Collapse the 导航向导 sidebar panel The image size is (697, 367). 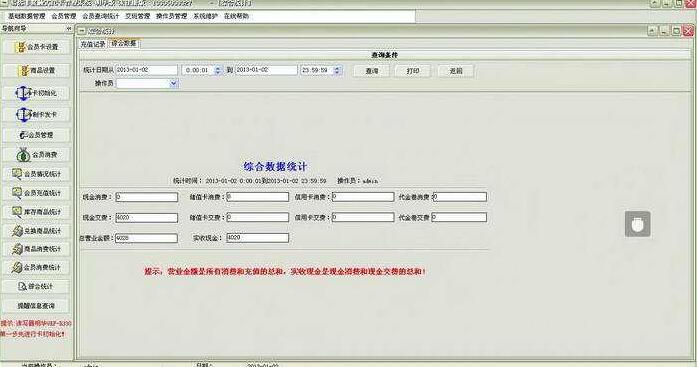coord(68,28)
